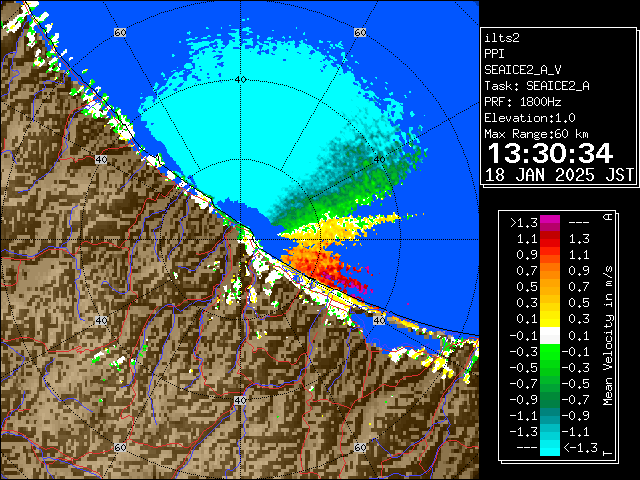
Task: Click the '13:30:34' timestamp
Action: click(x=550, y=153)
